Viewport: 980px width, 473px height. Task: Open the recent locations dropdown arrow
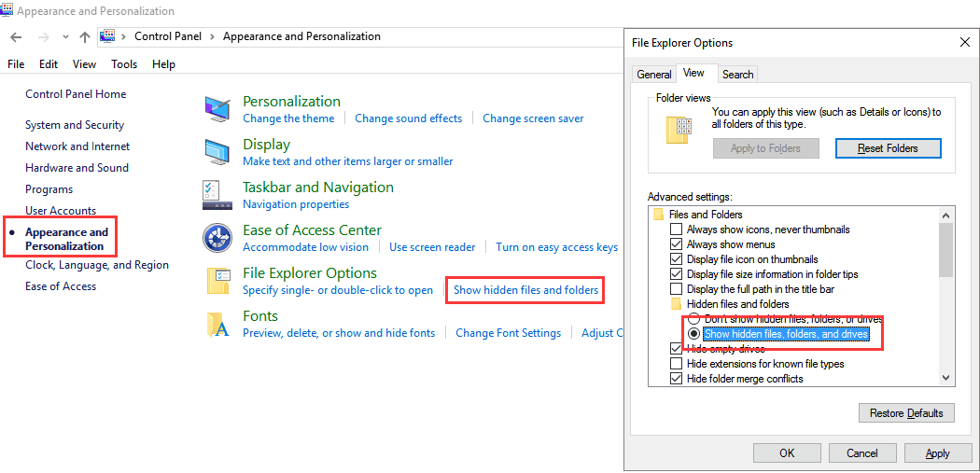(65, 36)
